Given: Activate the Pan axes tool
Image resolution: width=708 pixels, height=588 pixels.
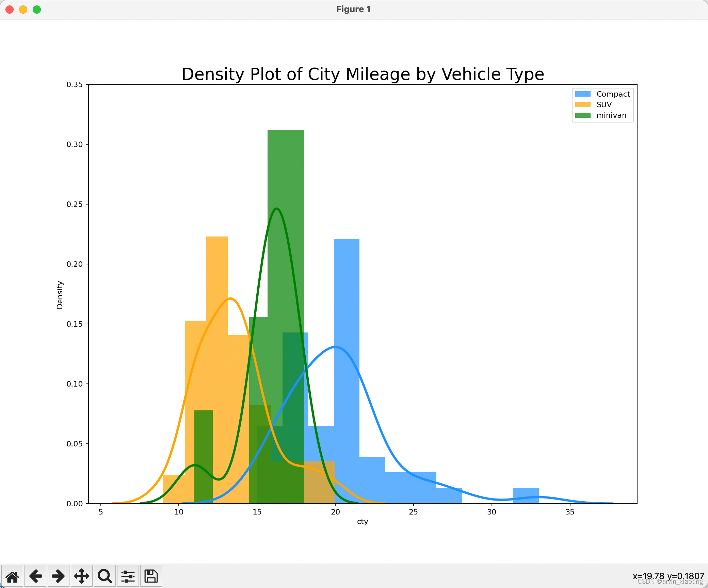Looking at the screenshot, I should pos(82,576).
